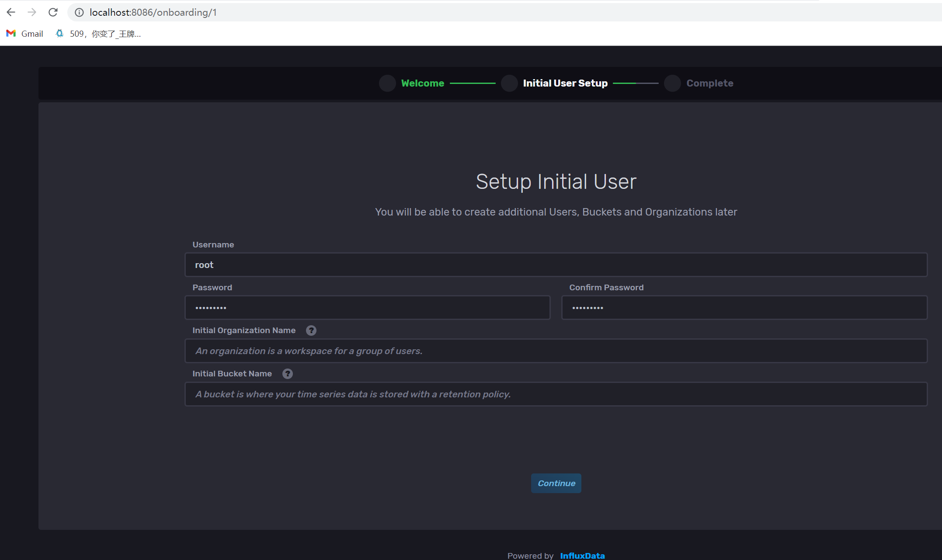Click the Organization Name help question icon
Image resolution: width=942 pixels, height=560 pixels.
click(x=311, y=330)
